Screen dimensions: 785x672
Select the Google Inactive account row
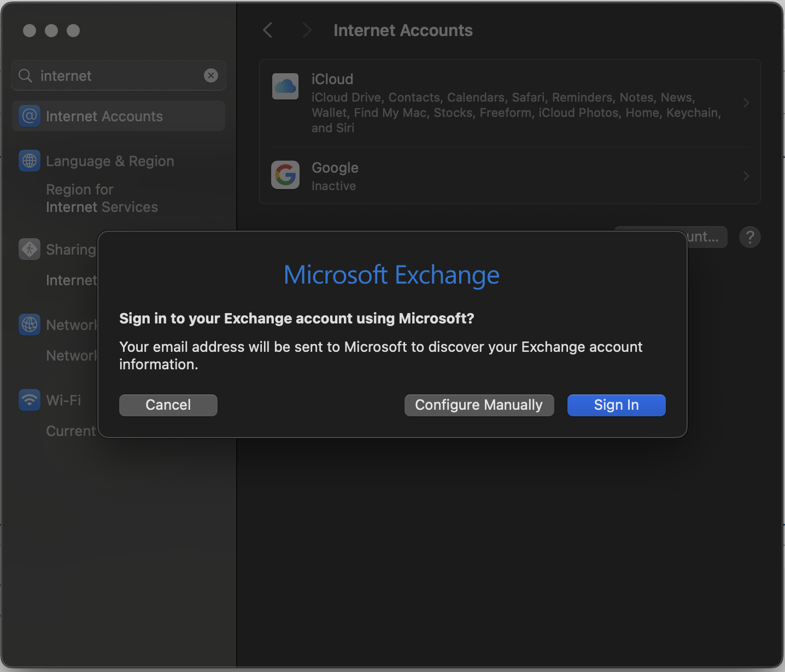[509, 176]
